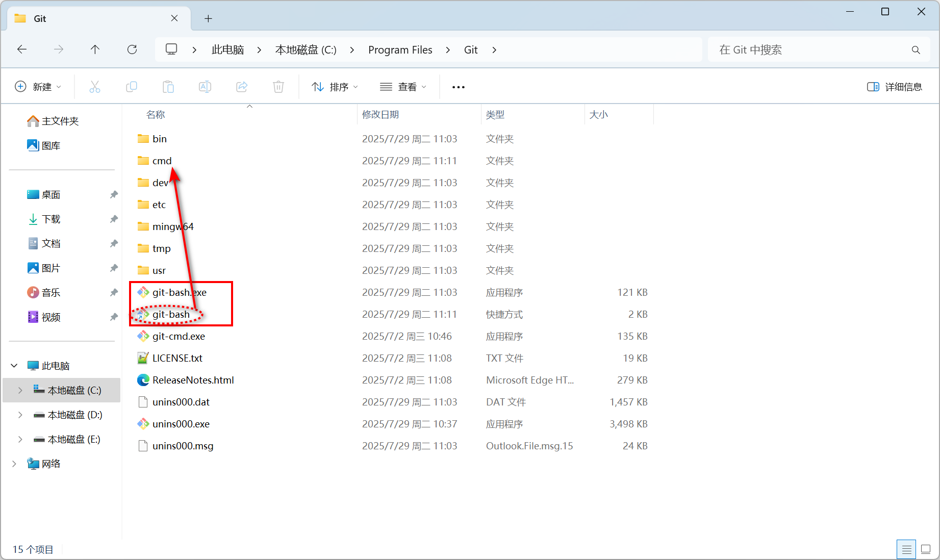Click the Copy icon in toolbar
Image resolution: width=940 pixels, height=560 pixels.
click(131, 87)
